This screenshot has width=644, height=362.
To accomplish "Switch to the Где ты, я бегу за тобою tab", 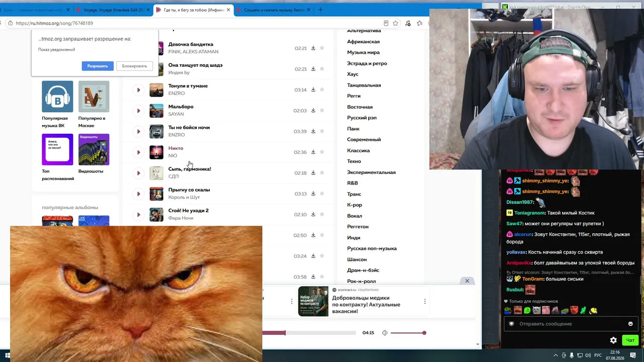I will point(194,10).
